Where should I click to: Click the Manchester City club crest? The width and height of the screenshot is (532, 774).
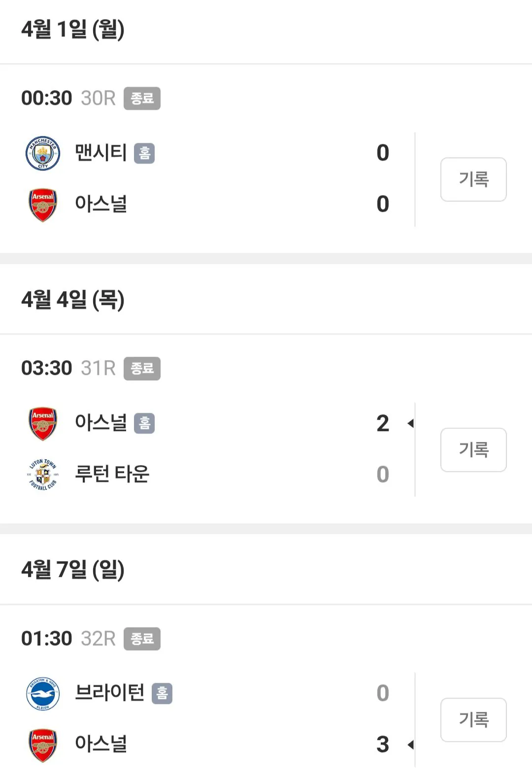click(43, 153)
